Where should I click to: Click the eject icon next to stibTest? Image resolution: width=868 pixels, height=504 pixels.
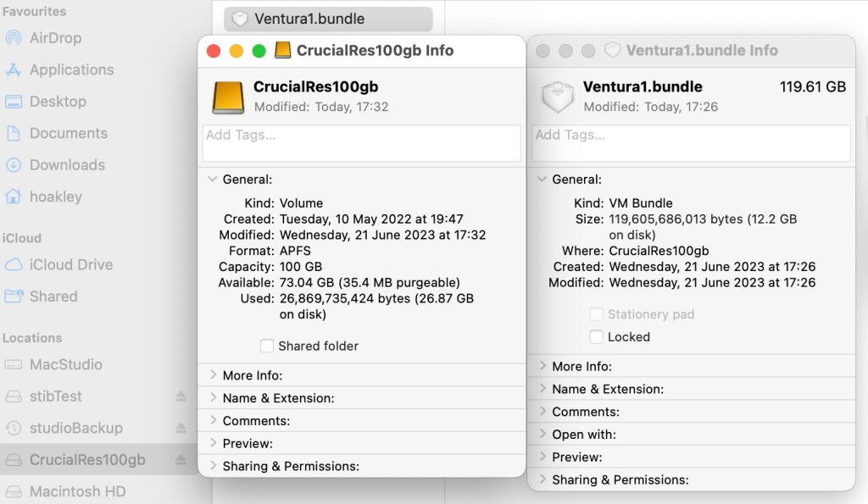tap(181, 396)
